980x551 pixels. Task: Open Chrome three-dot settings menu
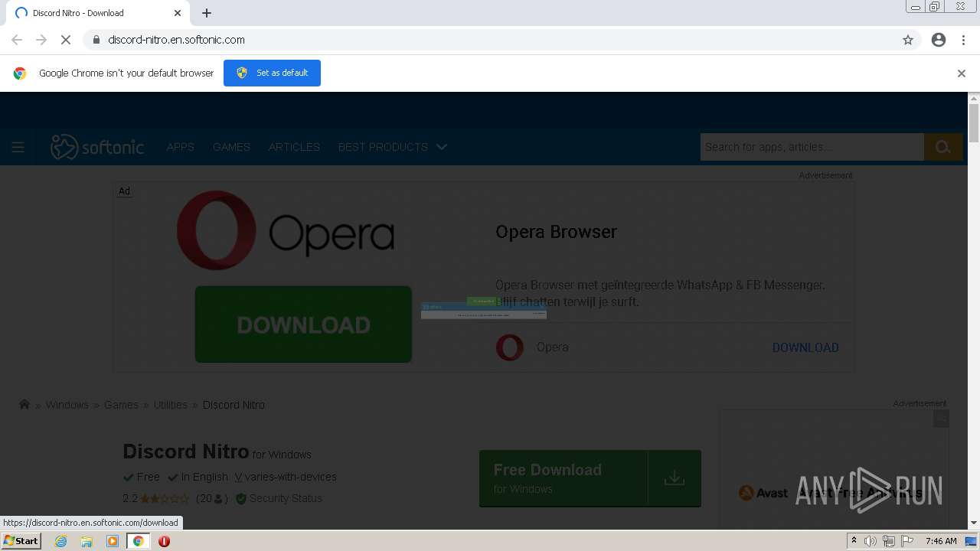963,40
